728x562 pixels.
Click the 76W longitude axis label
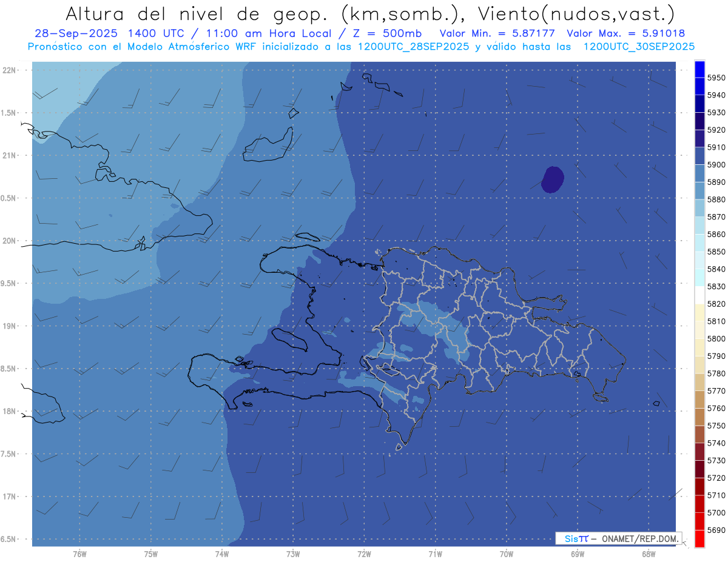point(79,554)
